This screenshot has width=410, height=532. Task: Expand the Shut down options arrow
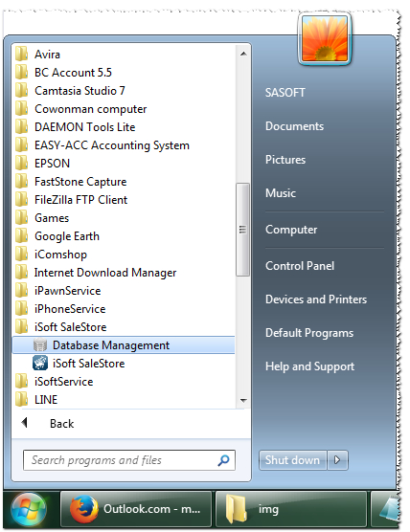(337, 460)
